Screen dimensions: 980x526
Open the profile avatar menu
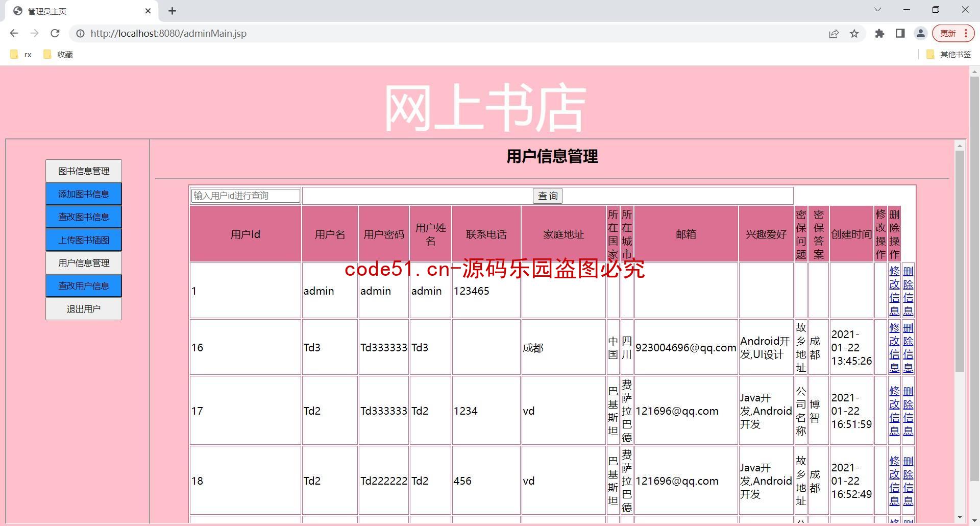point(920,33)
